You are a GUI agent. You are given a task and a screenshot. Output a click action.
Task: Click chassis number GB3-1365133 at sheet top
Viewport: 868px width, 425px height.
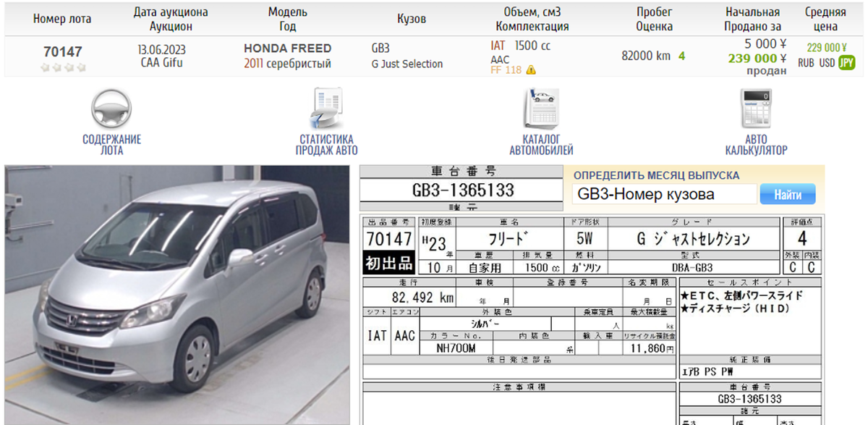coord(462,190)
